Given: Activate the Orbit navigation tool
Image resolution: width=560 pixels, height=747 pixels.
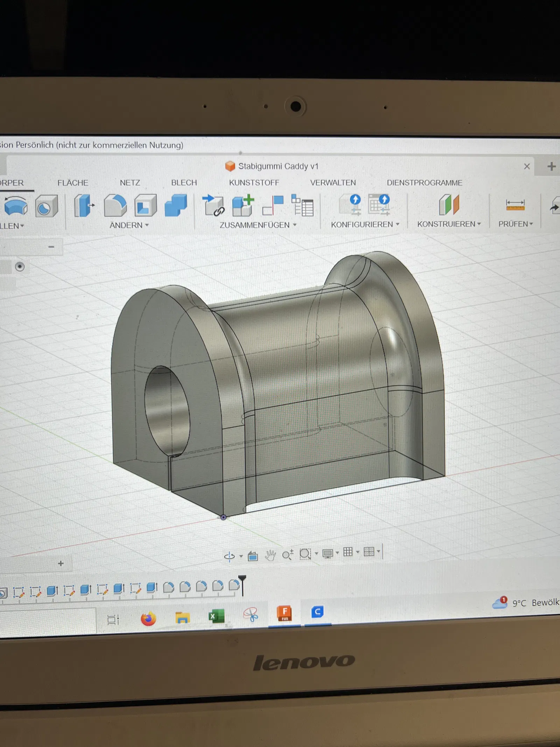Looking at the screenshot, I should [x=229, y=556].
